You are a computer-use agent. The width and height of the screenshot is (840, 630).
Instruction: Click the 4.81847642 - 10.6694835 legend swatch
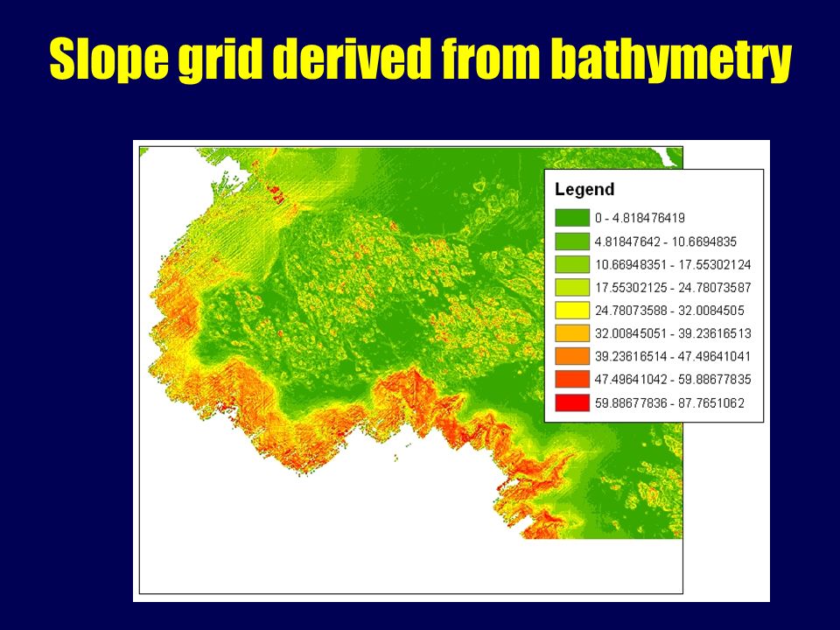572,241
